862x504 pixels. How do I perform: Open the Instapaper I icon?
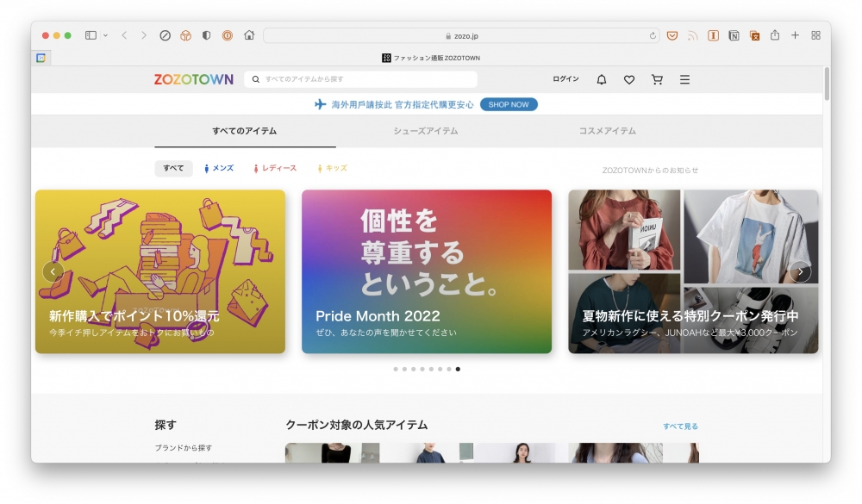pyautogui.click(x=713, y=35)
